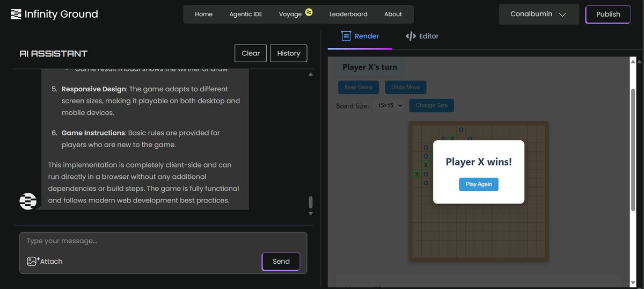Click the 'Board Size:' label
644x289 pixels.
coord(353,106)
